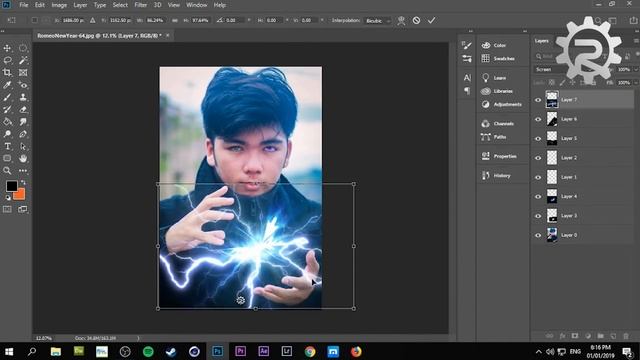Switch to the Layers panel tab
Viewport: 640px width, 360px height.
pyautogui.click(x=542, y=41)
